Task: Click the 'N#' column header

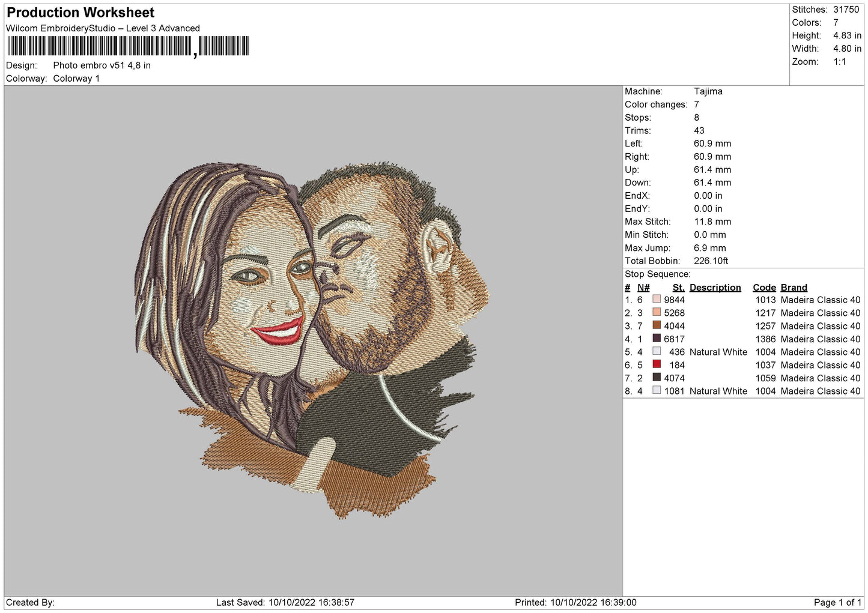Action: [x=643, y=288]
